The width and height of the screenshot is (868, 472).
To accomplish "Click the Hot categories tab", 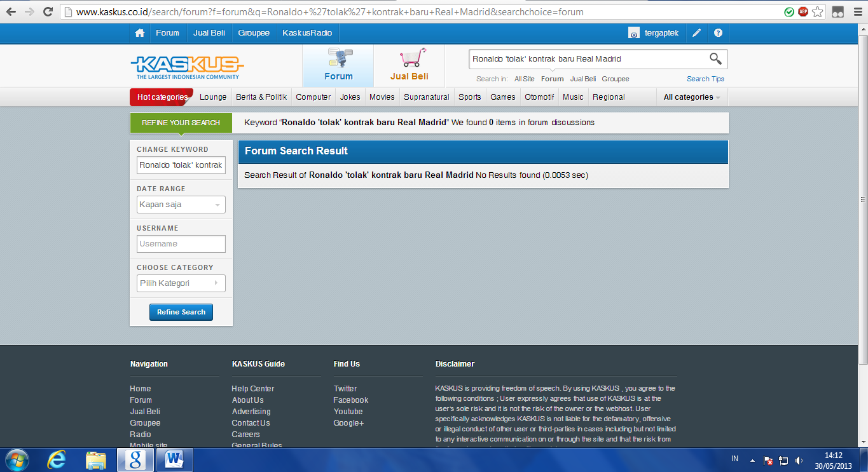I will tap(162, 97).
